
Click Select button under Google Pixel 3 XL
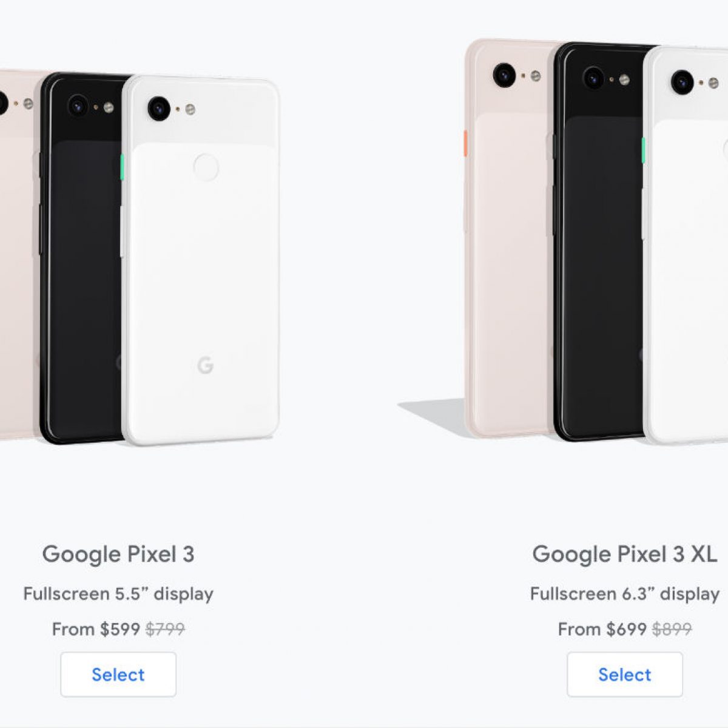(625, 674)
